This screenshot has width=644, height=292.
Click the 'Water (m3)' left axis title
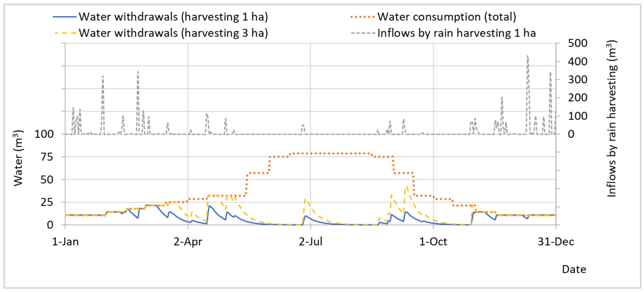(x=18, y=158)
